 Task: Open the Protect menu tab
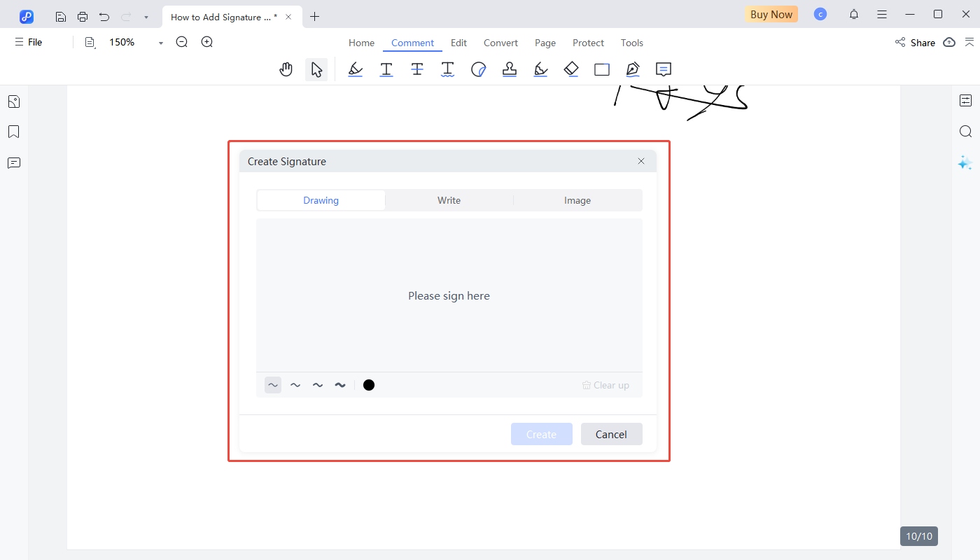[x=588, y=43]
